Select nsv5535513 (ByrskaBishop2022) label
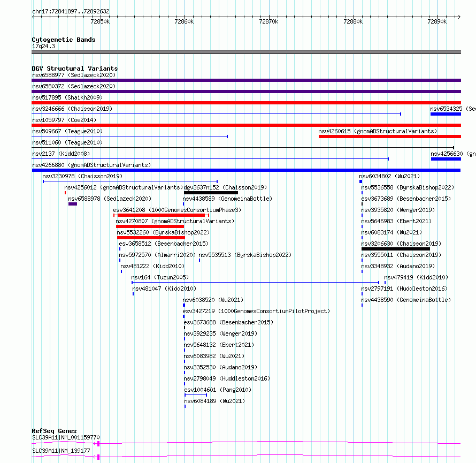This screenshot has width=476, height=463. [x=245, y=255]
